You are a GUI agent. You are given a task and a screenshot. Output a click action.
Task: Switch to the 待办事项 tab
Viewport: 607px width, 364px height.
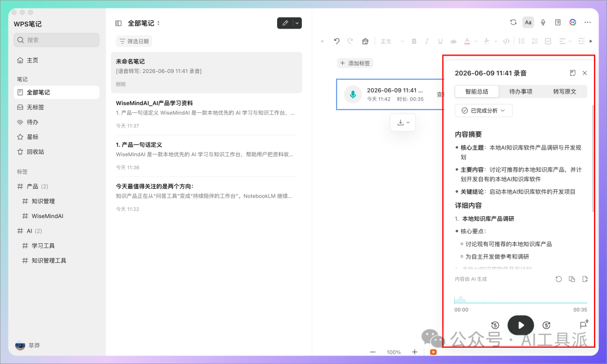(x=520, y=92)
